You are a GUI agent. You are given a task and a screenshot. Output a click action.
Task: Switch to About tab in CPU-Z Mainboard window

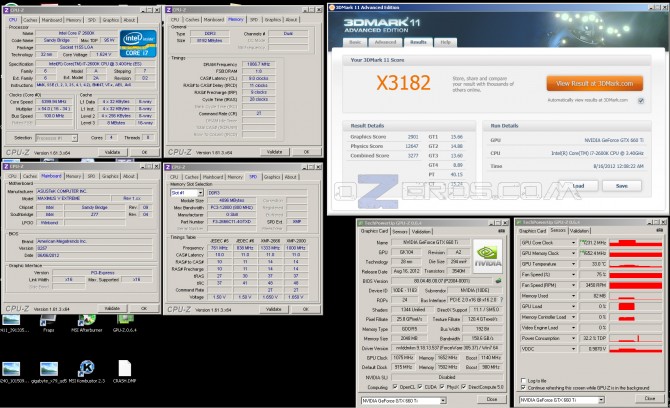[x=129, y=176]
